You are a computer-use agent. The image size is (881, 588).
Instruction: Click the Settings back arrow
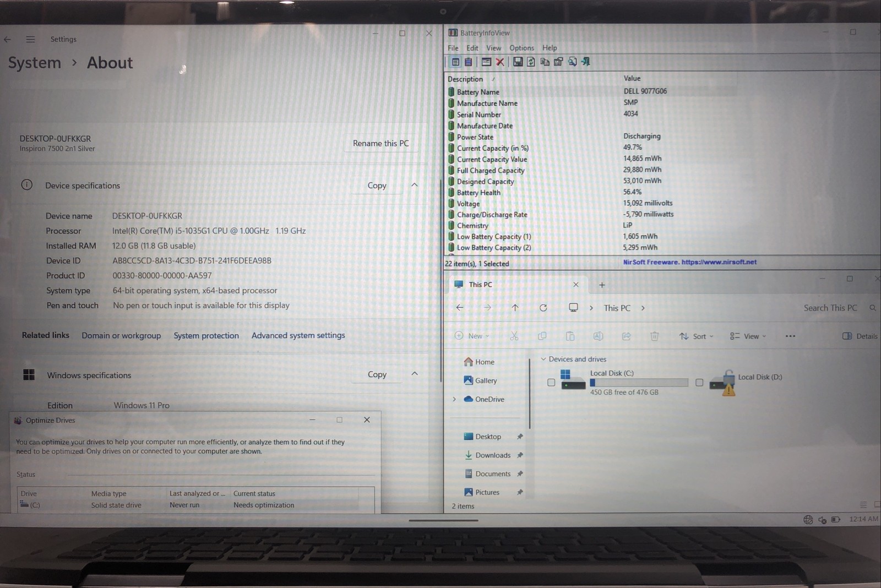pos(8,39)
